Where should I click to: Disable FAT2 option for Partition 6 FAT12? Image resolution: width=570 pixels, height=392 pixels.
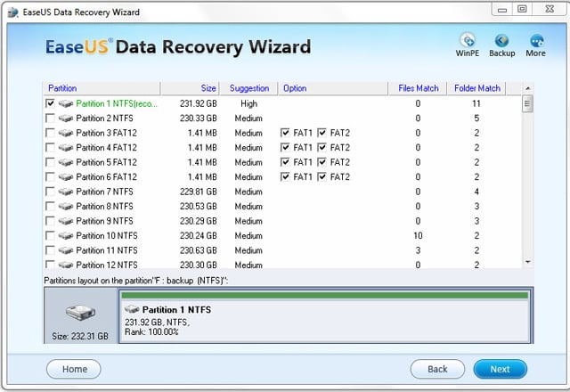point(322,176)
